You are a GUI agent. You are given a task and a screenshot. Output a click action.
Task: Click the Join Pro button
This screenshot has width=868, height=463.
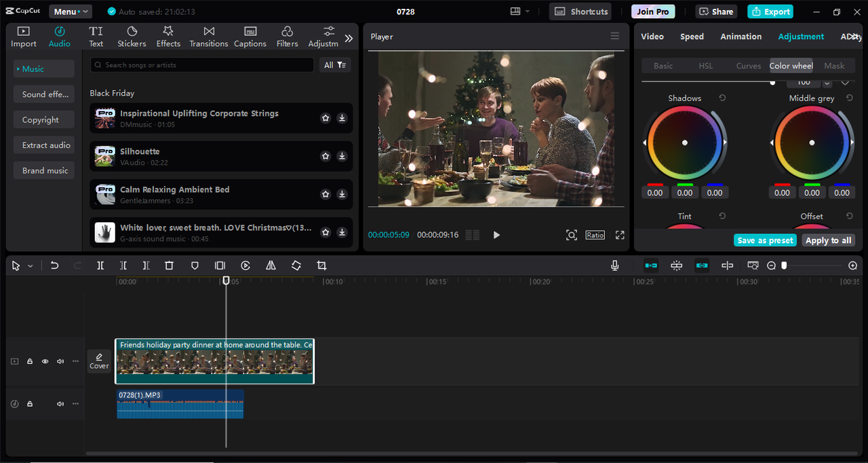pos(653,12)
